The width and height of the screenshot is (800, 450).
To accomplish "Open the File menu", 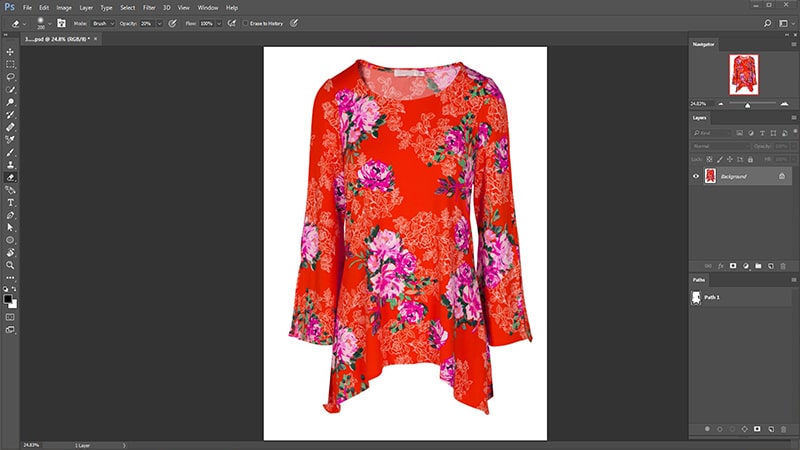I will point(27,8).
